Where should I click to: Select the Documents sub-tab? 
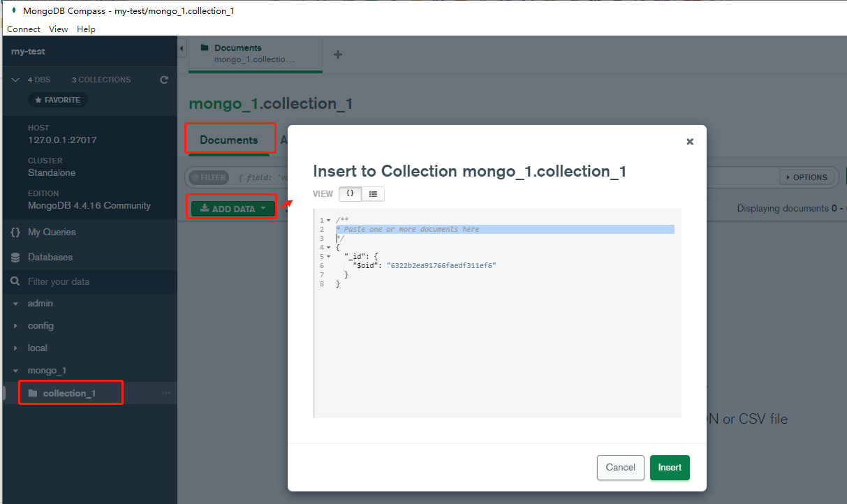pyautogui.click(x=229, y=140)
